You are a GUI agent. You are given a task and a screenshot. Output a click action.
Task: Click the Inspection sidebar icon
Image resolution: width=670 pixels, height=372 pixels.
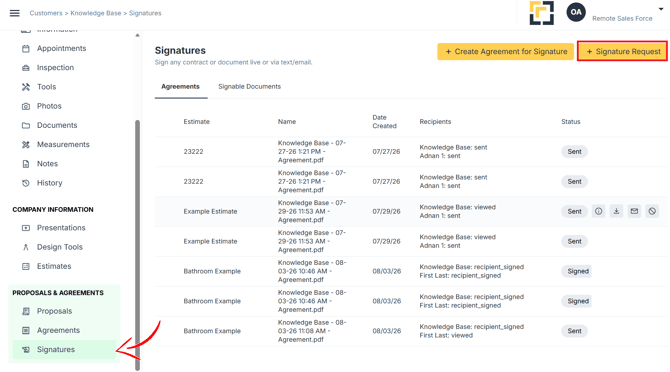(26, 68)
